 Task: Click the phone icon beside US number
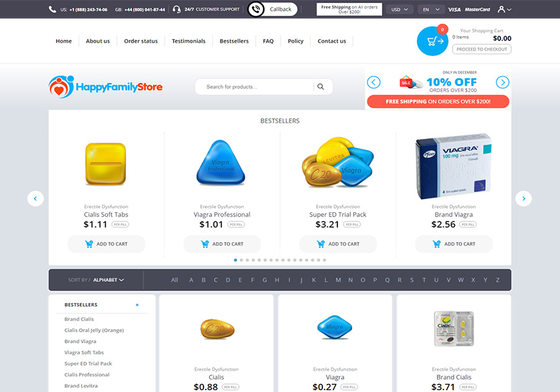[52, 9]
